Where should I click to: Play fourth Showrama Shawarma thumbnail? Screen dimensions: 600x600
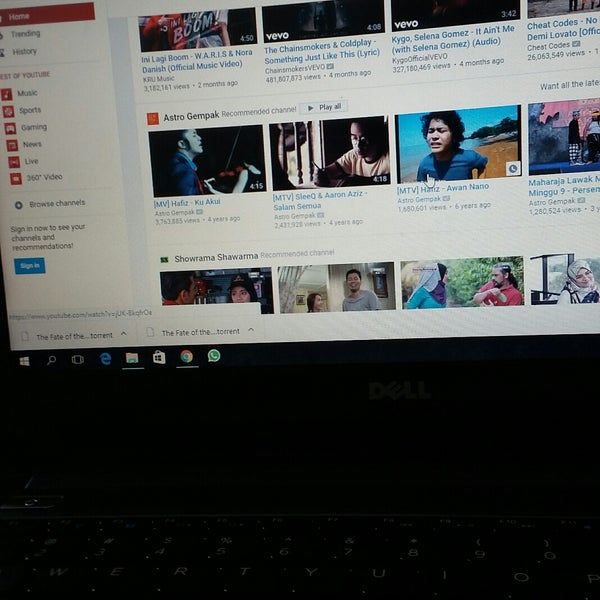tap(565, 279)
